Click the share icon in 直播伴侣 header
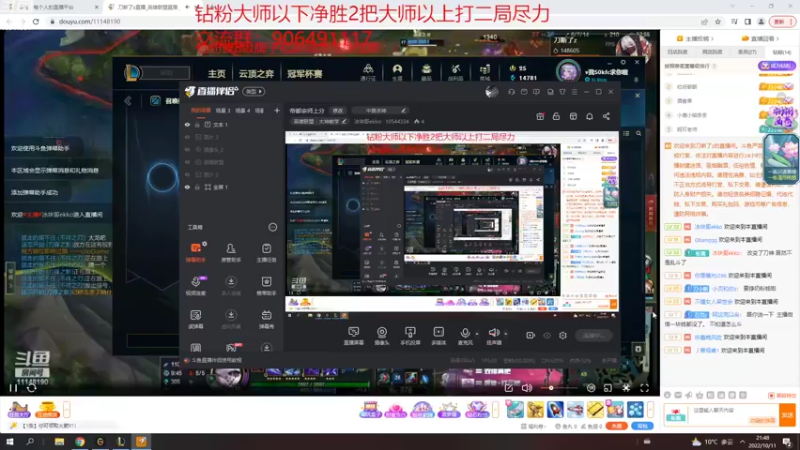Image resolution: width=800 pixels, height=450 pixels. coord(606,116)
